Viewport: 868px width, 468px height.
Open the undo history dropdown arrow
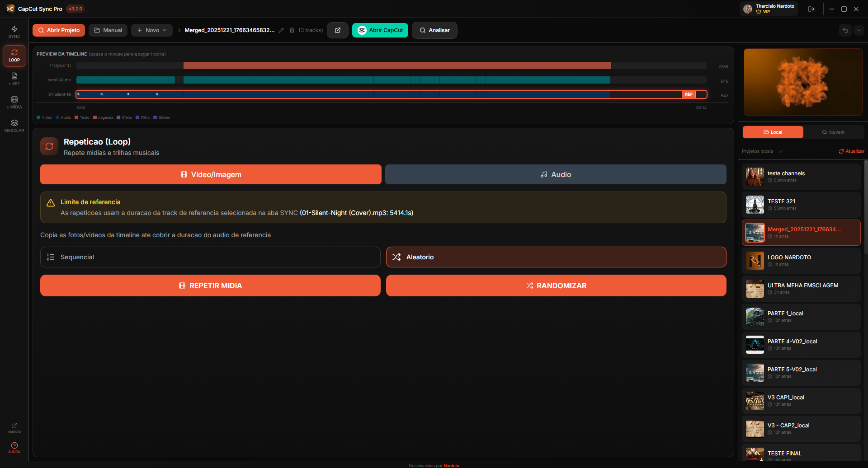click(x=859, y=30)
